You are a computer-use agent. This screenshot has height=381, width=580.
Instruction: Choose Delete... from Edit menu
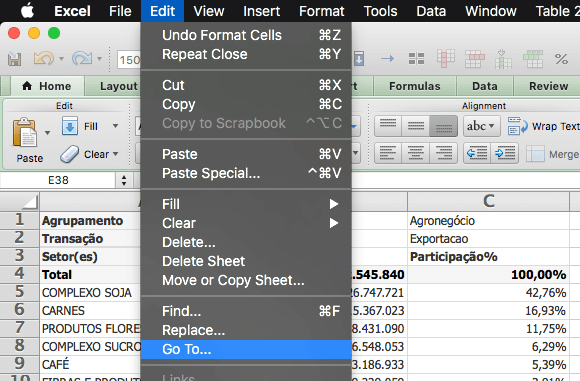(x=246, y=242)
